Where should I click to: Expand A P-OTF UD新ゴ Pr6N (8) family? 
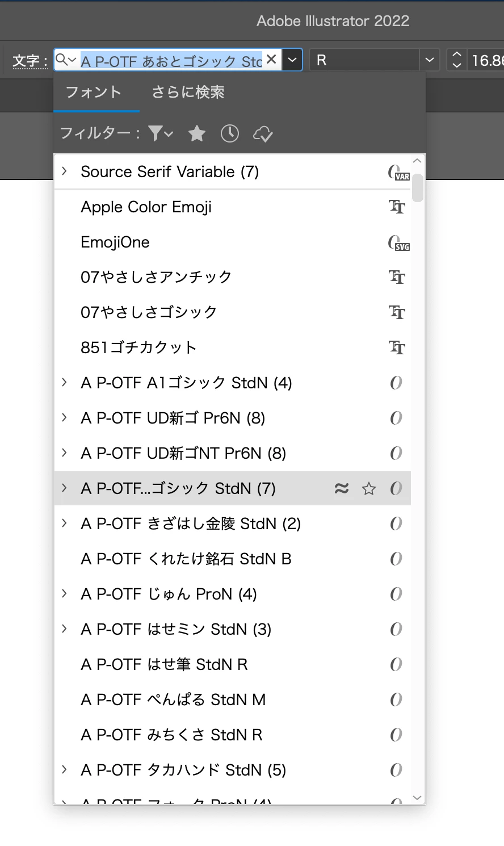point(64,417)
